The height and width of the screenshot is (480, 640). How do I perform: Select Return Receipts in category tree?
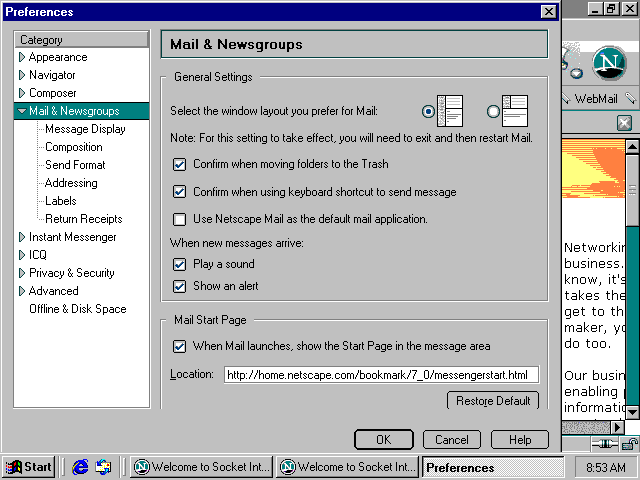pos(84,219)
